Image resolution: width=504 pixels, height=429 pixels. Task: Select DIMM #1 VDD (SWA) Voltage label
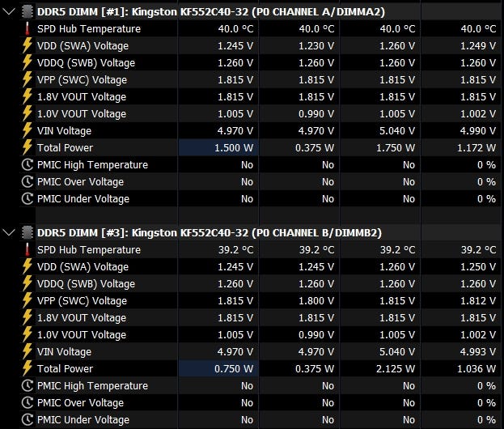[x=83, y=45]
